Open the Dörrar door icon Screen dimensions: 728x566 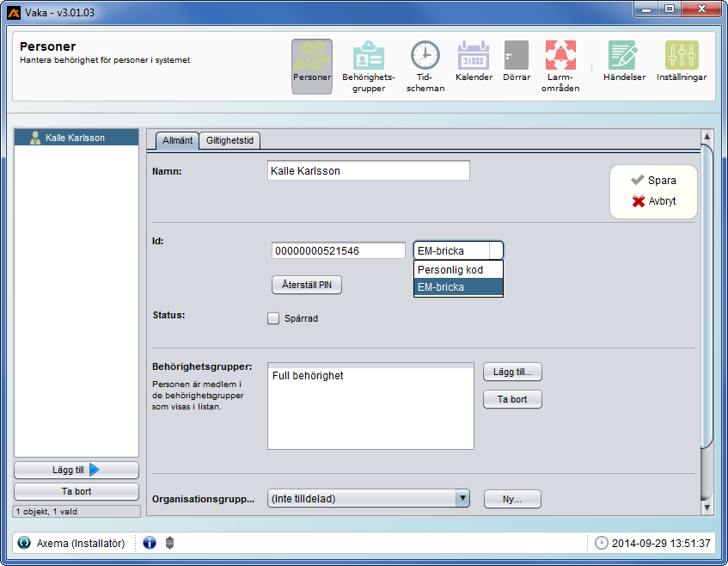click(517, 61)
